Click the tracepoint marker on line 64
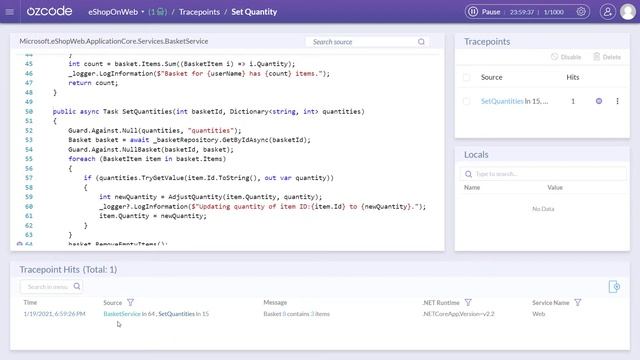 click(x=19, y=244)
